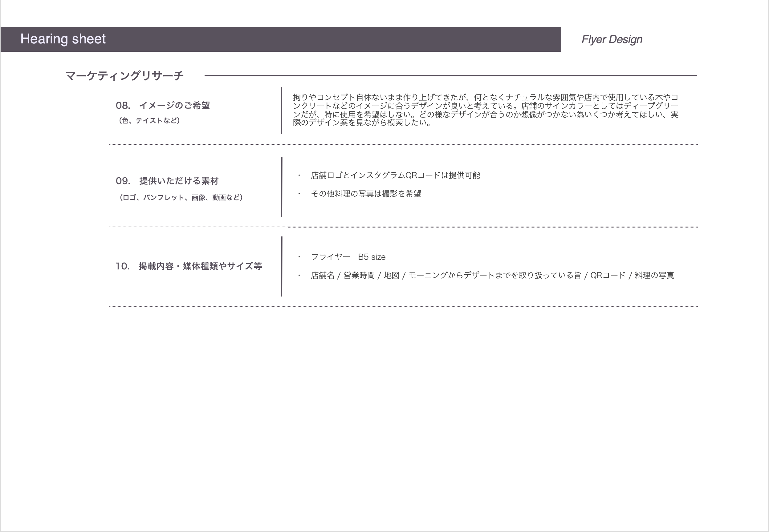Click the 店舗ロゴとインスタグラムQRコード bullet text
The height and width of the screenshot is (532, 769).
click(x=395, y=175)
